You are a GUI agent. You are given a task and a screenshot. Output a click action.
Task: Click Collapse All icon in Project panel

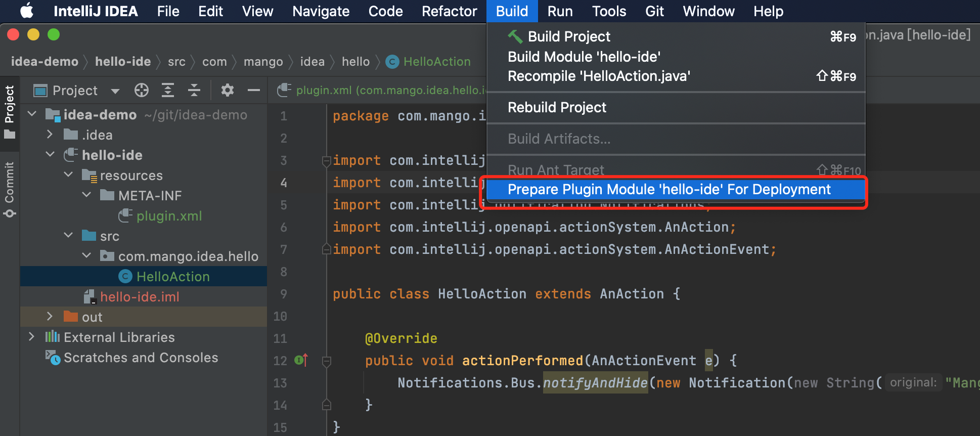coord(194,91)
